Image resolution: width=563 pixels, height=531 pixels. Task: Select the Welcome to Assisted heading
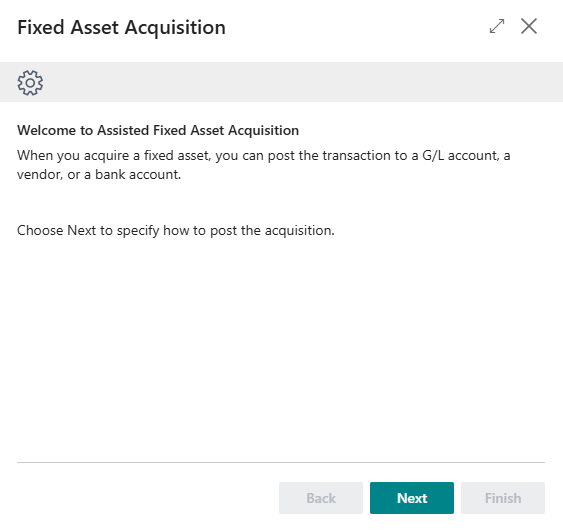pos(158,130)
